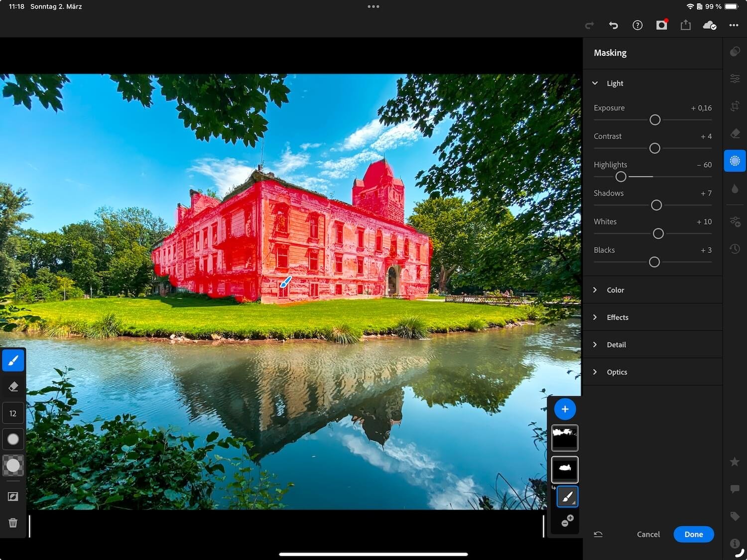This screenshot has width=747, height=560.
Task: Toggle the invert mask option in the brush panel
Action: (x=13, y=496)
